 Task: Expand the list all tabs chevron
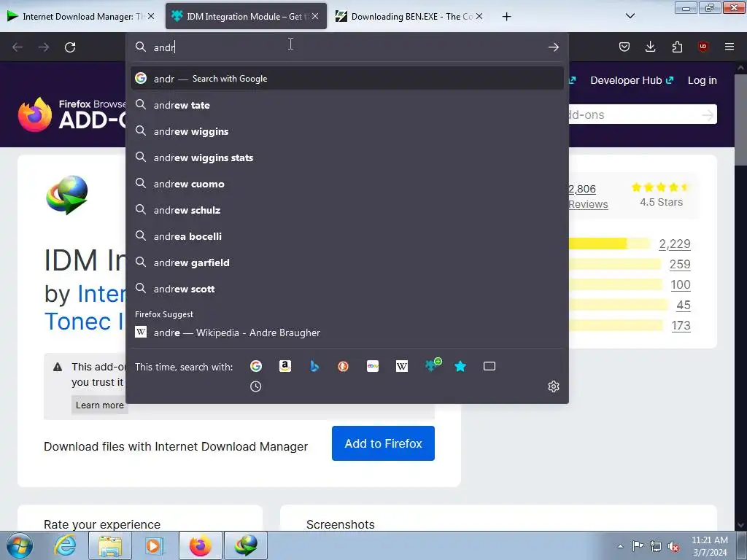(630, 16)
